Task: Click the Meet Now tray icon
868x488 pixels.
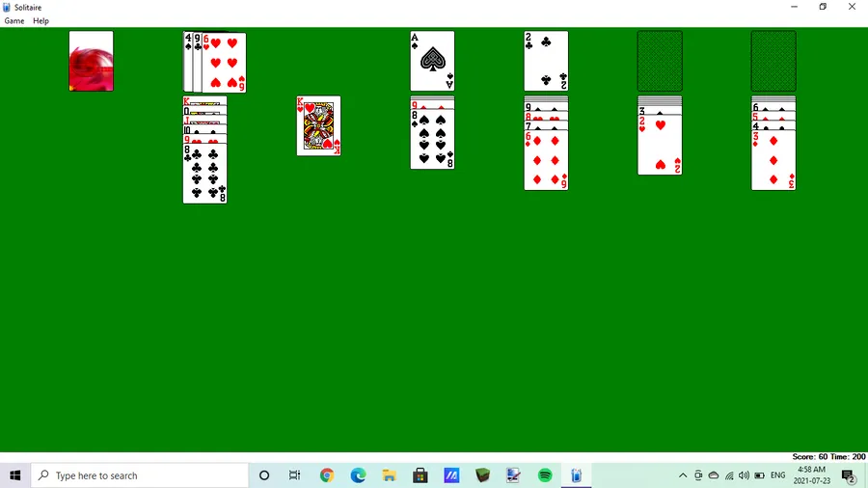Action: pyautogui.click(x=698, y=475)
